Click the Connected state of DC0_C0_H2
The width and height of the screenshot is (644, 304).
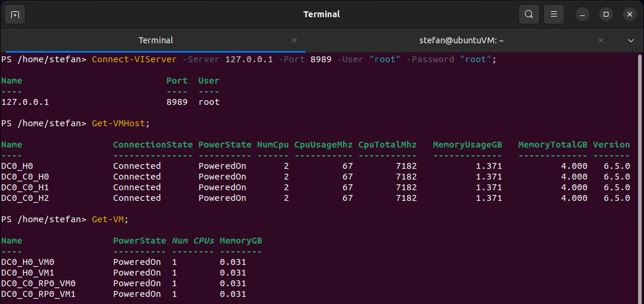point(137,198)
